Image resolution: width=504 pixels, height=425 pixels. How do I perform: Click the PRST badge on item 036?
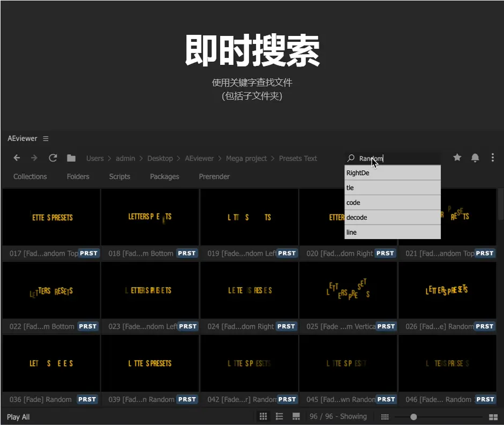click(x=87, y=399)
